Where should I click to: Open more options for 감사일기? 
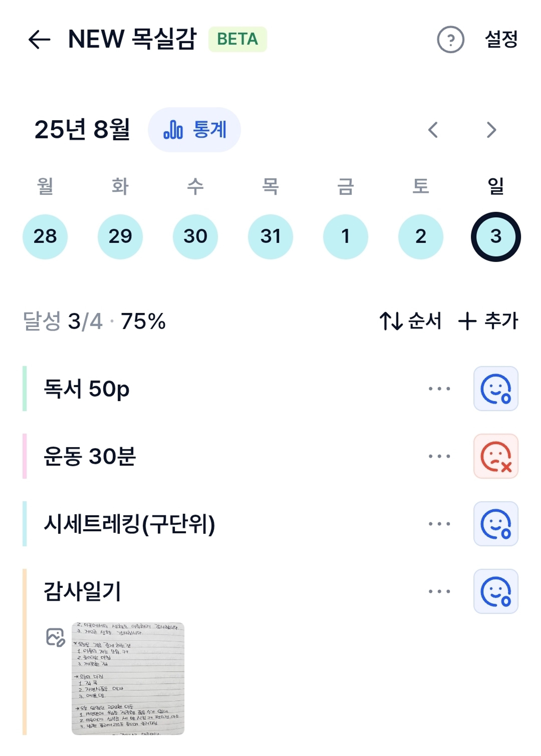439,591
